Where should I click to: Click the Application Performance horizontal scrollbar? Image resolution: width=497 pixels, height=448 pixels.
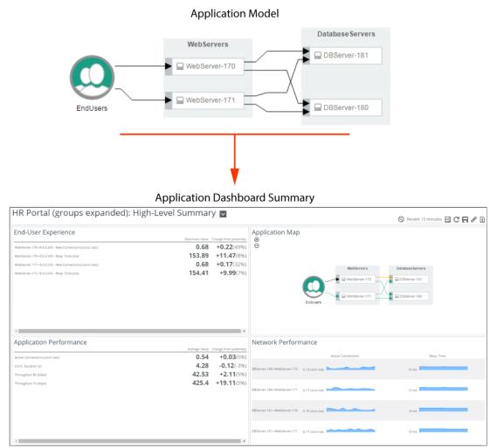[129, 441]
